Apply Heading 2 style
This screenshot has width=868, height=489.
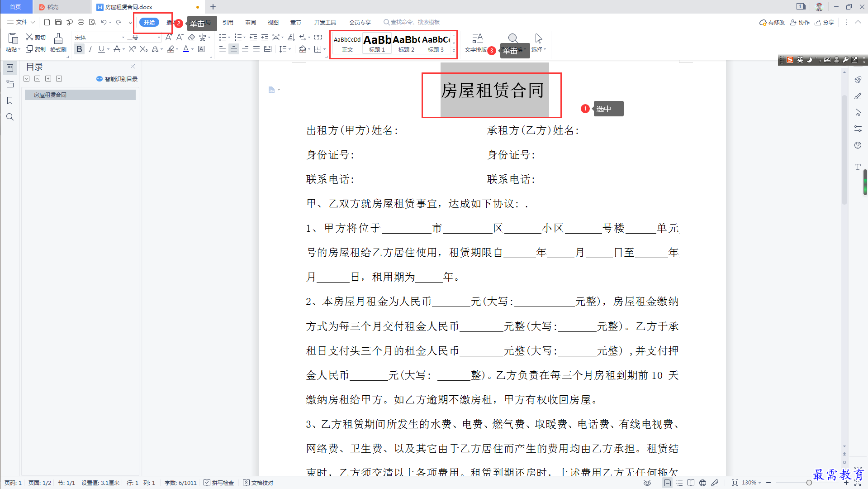[406, 44]
